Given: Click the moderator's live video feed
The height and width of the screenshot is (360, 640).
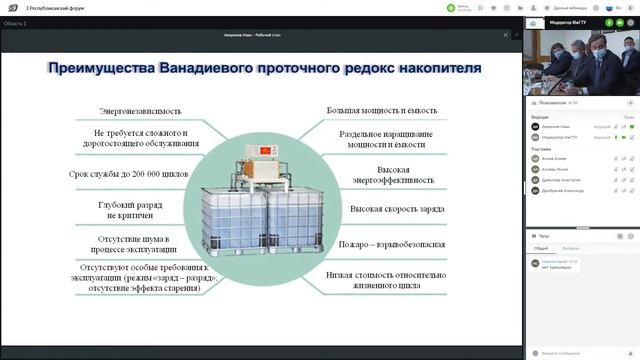Looking at the screenshot, I should pos(582,62).
